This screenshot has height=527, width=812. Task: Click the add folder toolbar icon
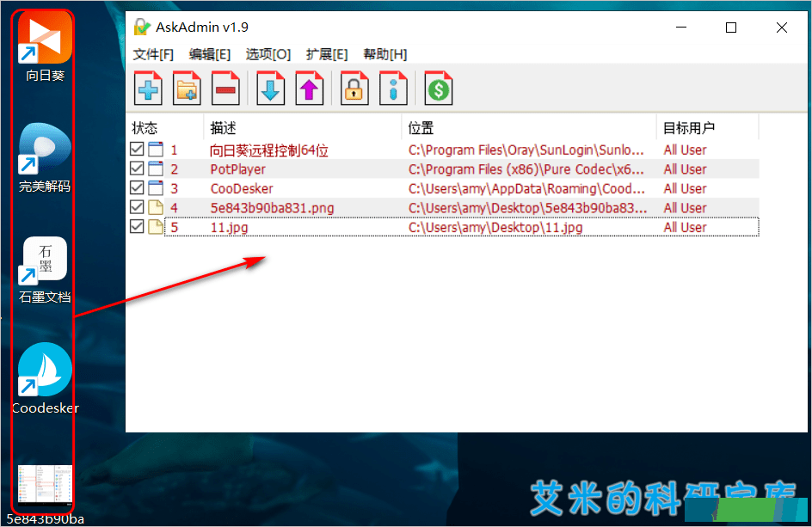pos(187,89)
